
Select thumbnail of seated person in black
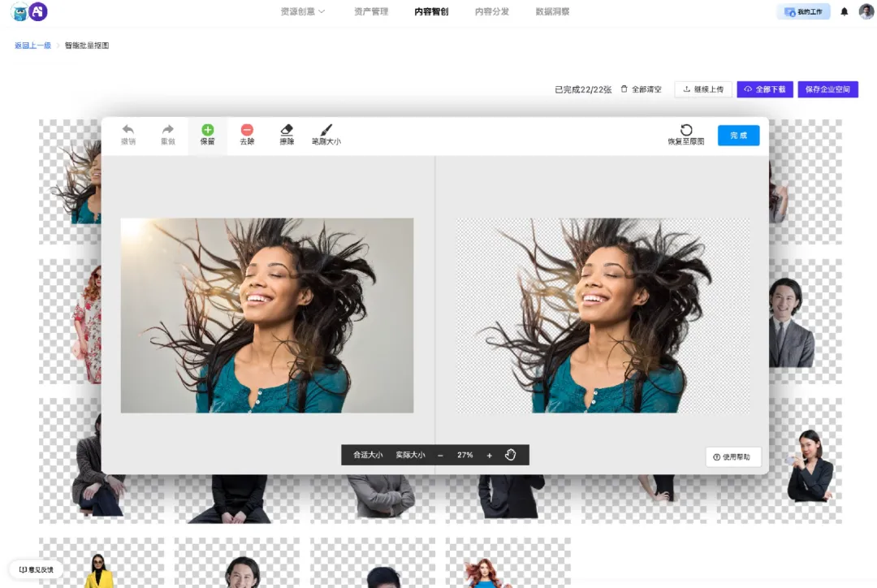237,499
